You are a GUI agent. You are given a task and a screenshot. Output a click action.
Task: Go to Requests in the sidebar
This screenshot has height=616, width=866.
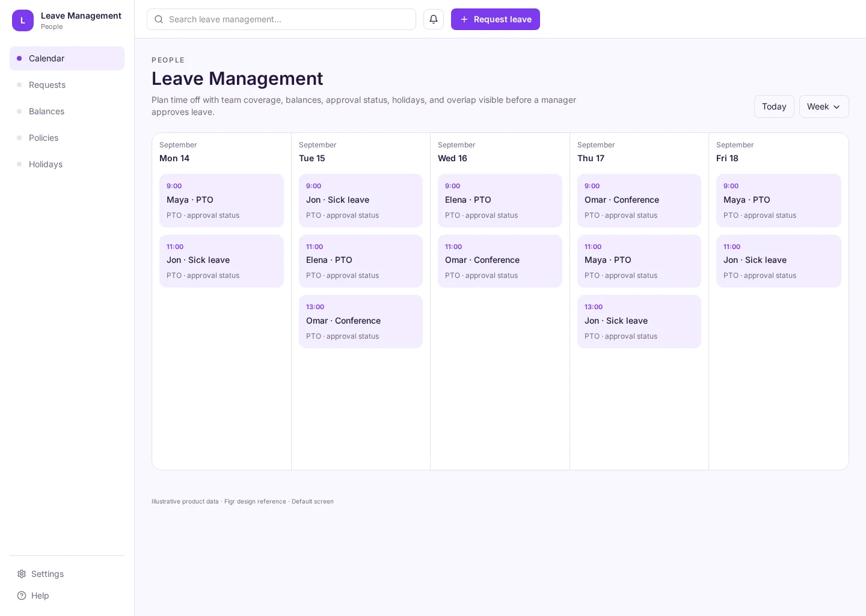[67, 85]
